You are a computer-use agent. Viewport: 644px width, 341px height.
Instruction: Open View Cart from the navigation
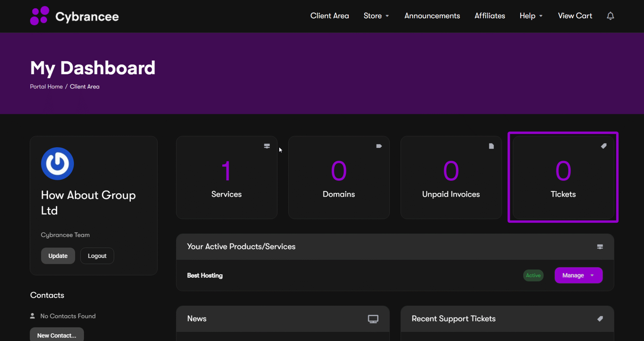pyautogui.click(x=575, y=16)
